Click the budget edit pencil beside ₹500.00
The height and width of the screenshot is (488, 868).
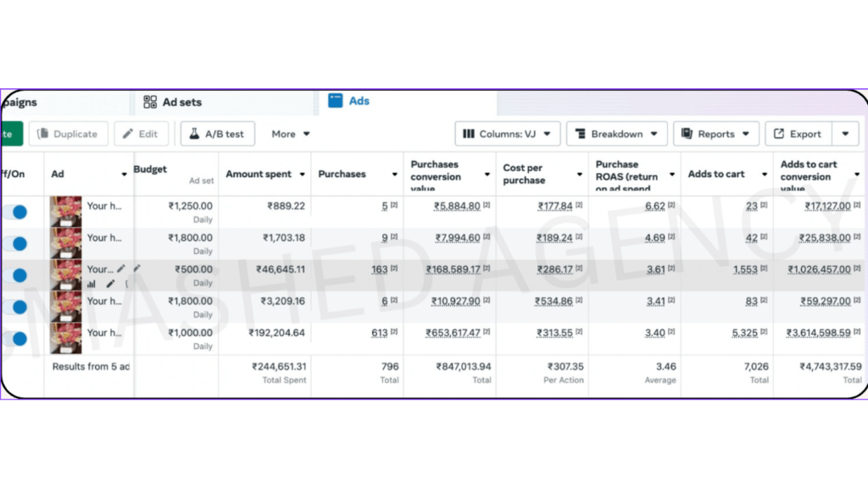[x=137, y=269]
